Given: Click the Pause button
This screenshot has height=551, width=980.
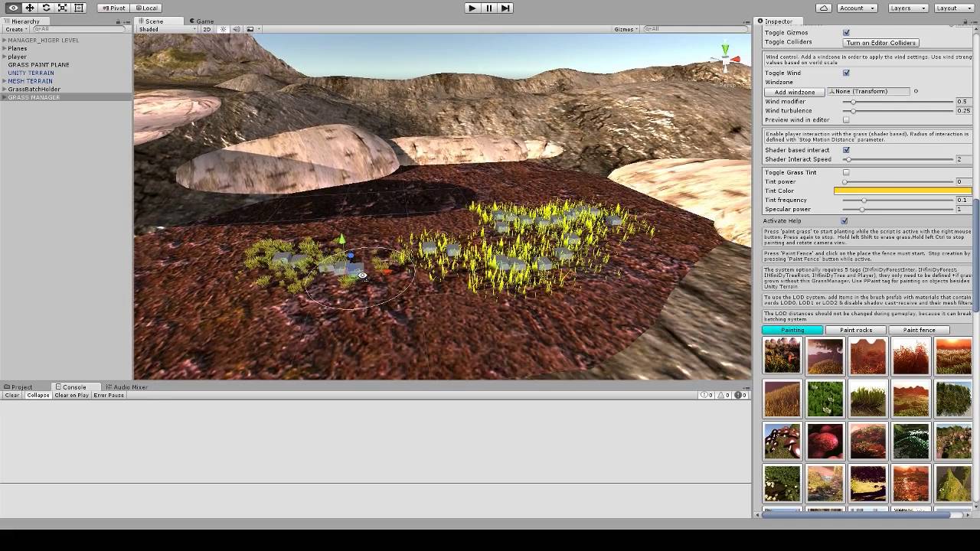Looking at the screenshot, I should point(488,8).
